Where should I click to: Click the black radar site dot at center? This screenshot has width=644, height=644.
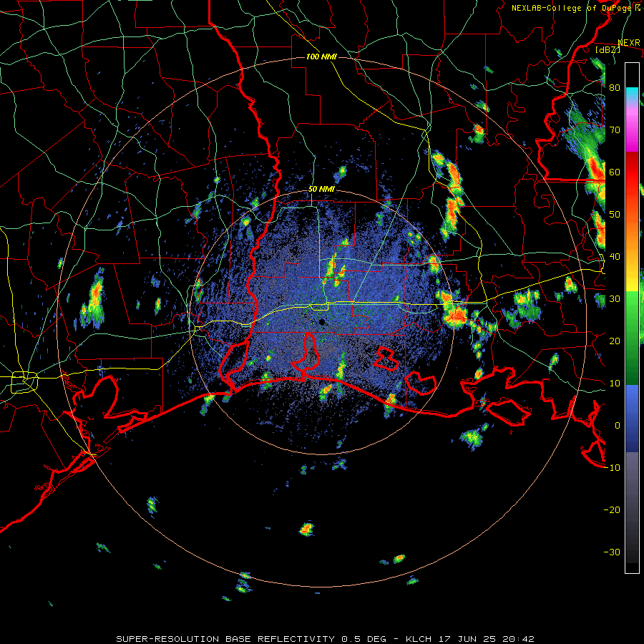coord(321,321)
